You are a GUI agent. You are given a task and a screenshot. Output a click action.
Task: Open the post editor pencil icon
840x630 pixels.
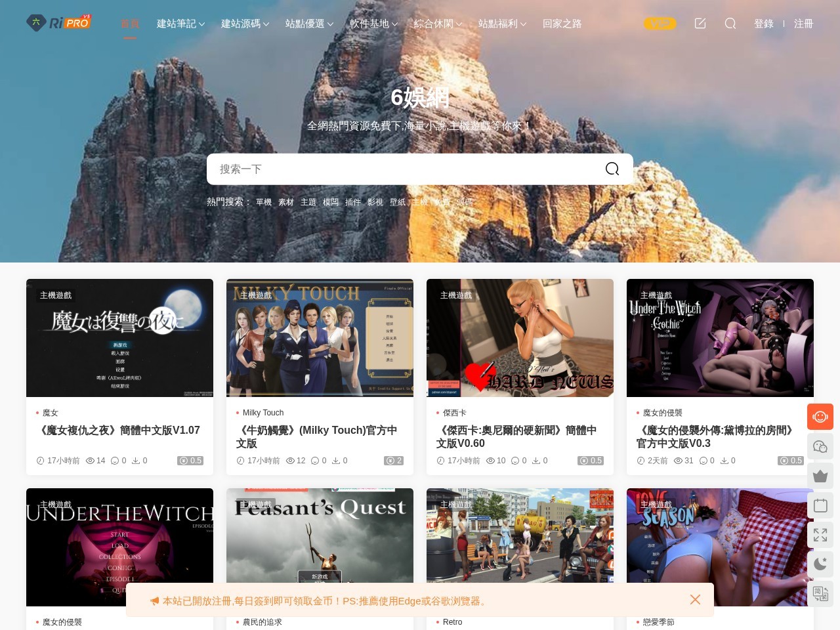pos(700,24)
